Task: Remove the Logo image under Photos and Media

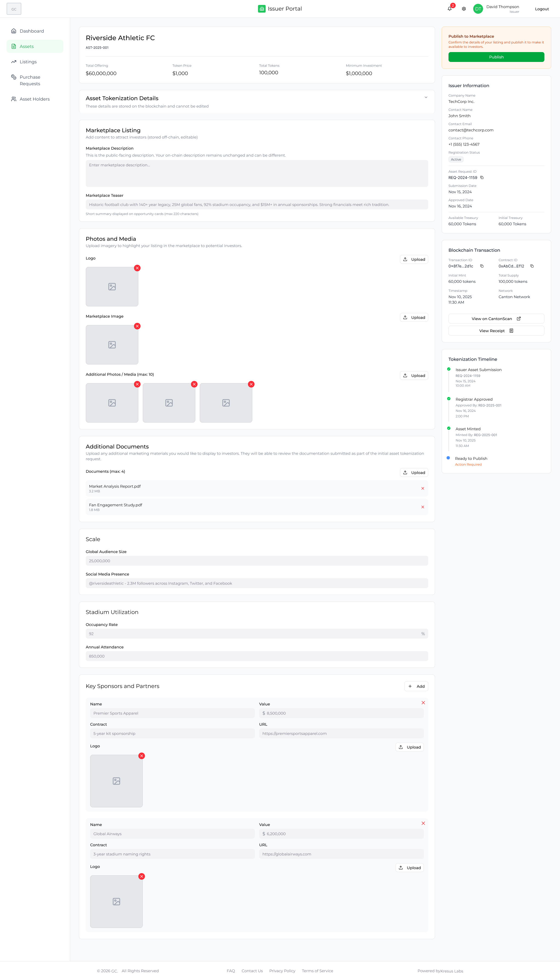Action: 137,268
